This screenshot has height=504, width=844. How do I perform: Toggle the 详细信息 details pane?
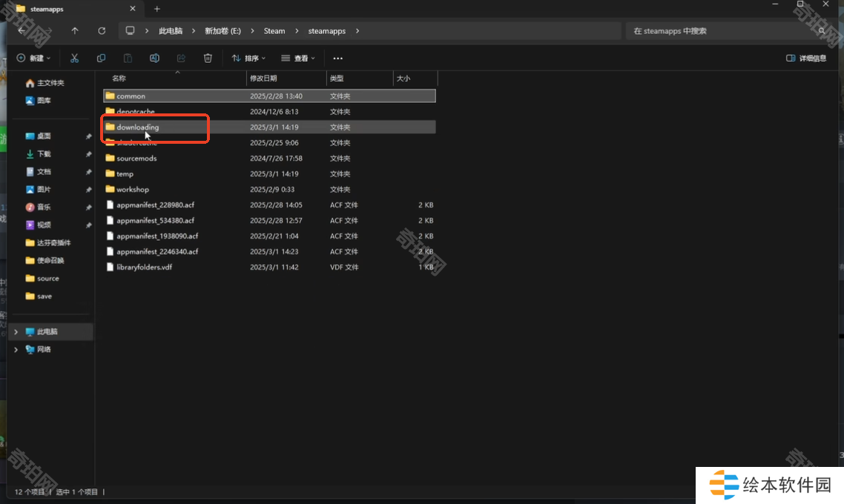(x=806, y=58)
